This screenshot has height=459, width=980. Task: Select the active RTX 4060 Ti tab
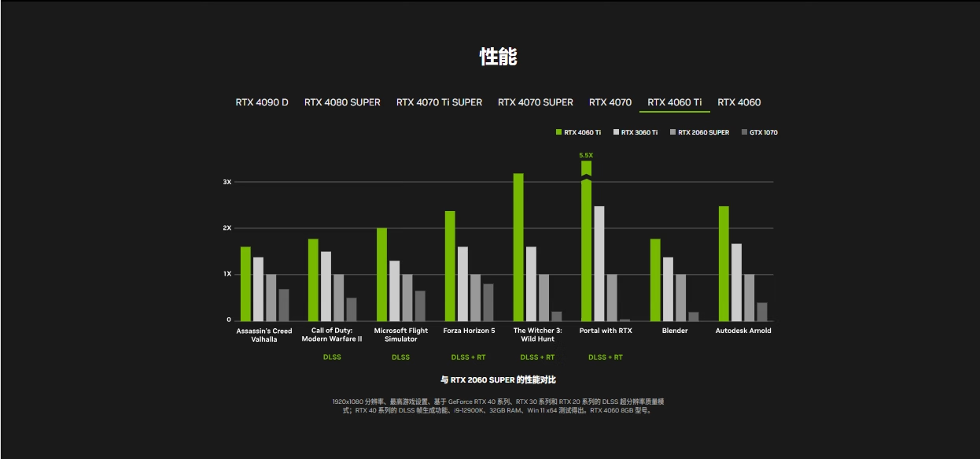pos(675,102)
